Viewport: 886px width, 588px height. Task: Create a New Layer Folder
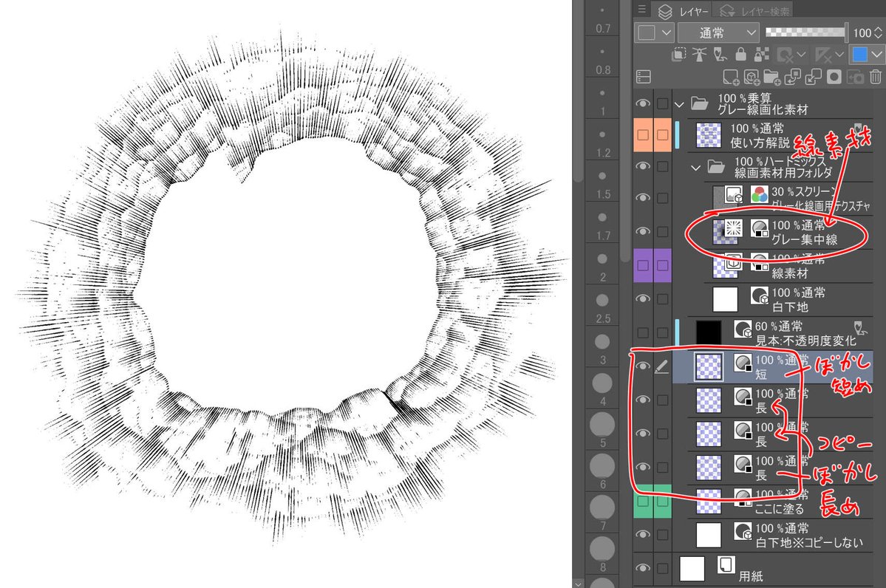772,77
